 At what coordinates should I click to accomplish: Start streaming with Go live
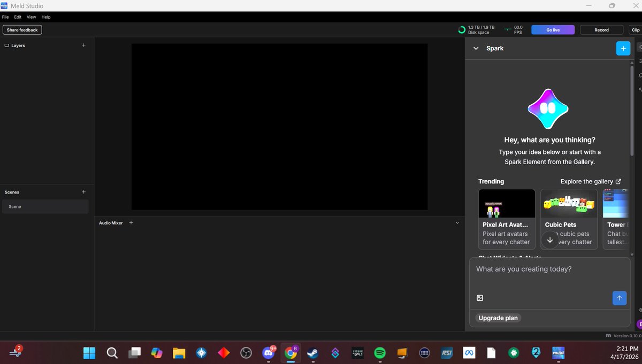pyautogui.click(x=553, y=30)
